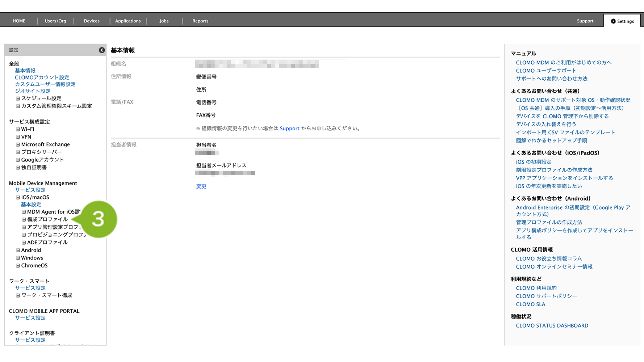The height and width of the screenshot is (362, 644).
Task: Open the Devices menu tab
Action: (92, 21)
